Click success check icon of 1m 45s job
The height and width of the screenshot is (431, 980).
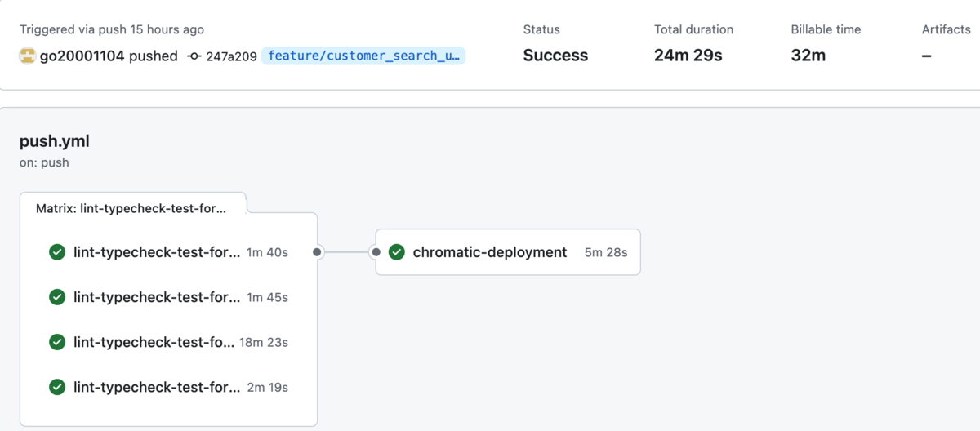(x=57, y=297)
